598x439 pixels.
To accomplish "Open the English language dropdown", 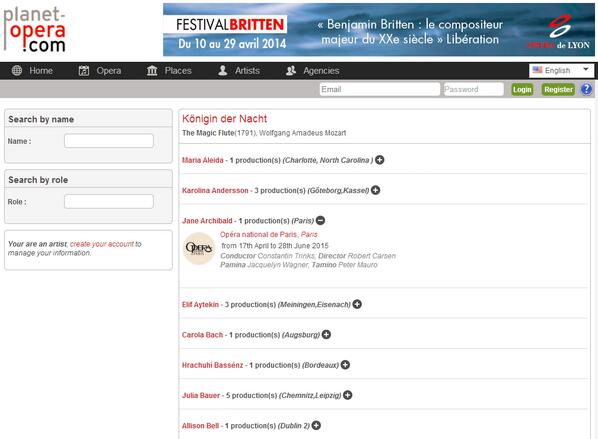I will tap(561, 71).
